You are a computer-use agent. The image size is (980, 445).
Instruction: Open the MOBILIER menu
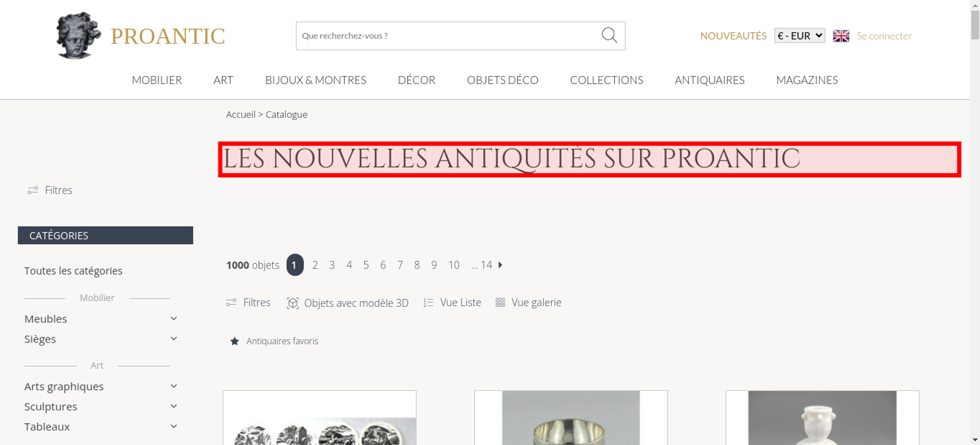click(x=157, y=80)
